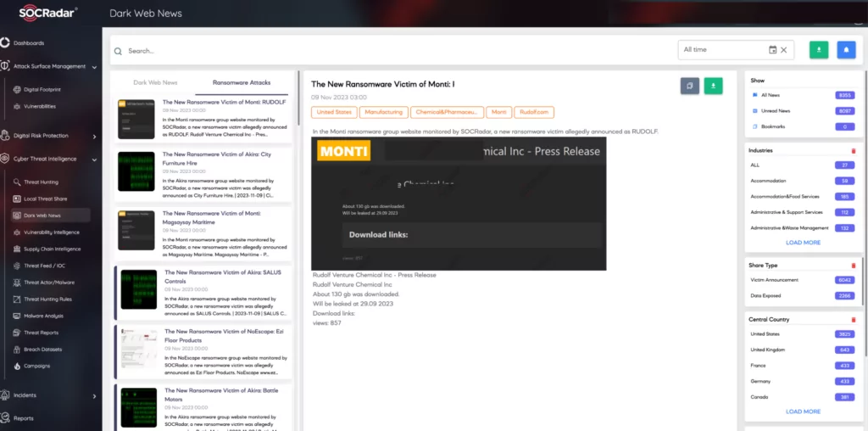Open the All time date range dropdown

click(736, 50)
